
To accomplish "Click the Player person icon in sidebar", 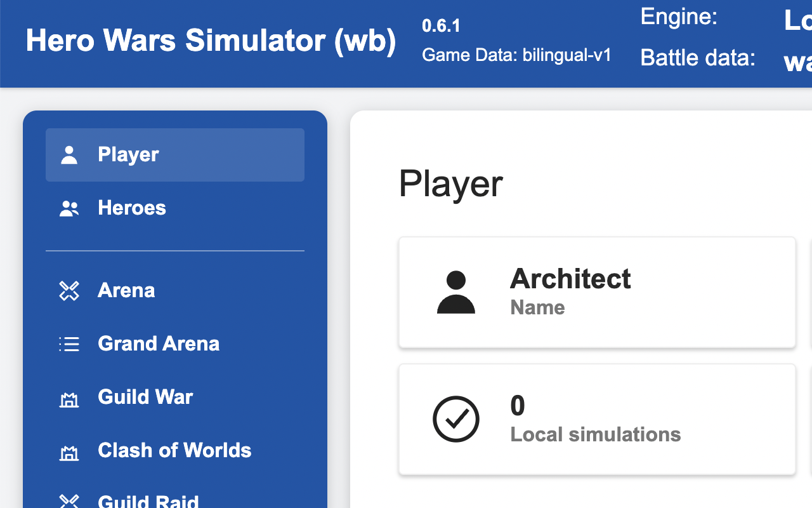I will 69,154.
